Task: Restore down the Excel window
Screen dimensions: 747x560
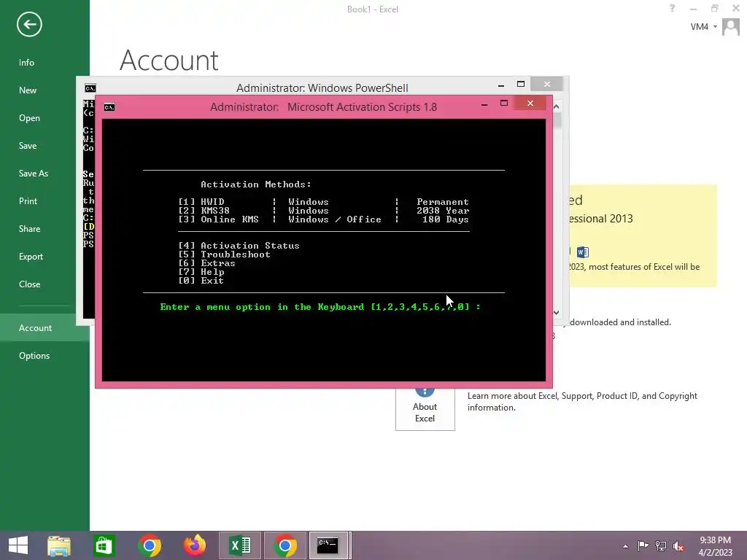Action: coord(715,8)
